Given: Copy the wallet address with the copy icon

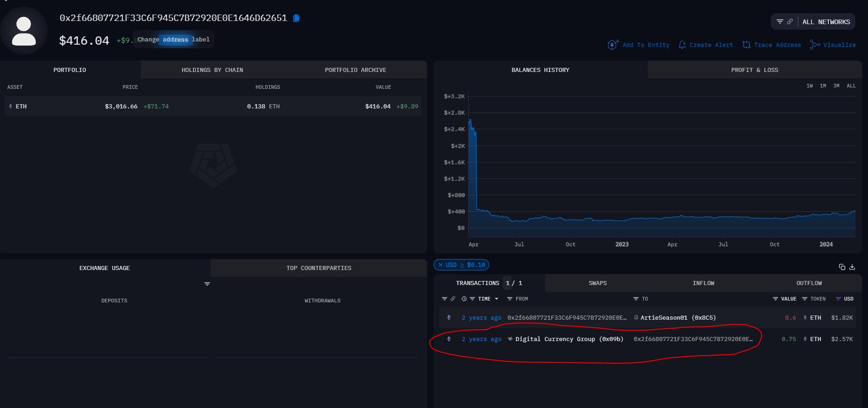Looking at the screenshot, I should click(296, 18).
